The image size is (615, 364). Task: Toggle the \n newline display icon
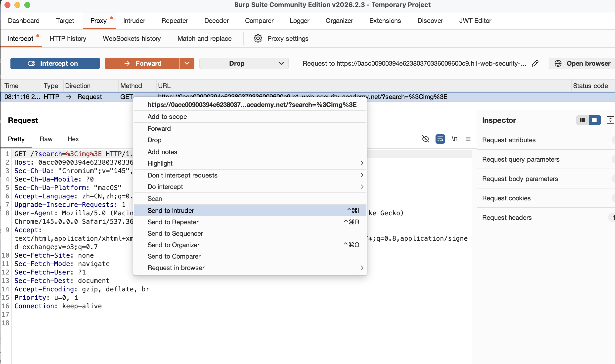point(454,139)
